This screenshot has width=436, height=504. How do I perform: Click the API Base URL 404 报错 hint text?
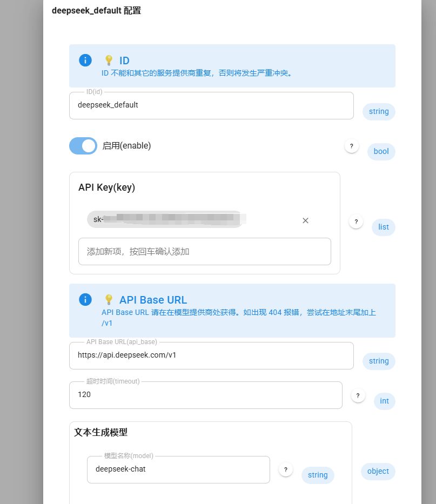[239, 318]
